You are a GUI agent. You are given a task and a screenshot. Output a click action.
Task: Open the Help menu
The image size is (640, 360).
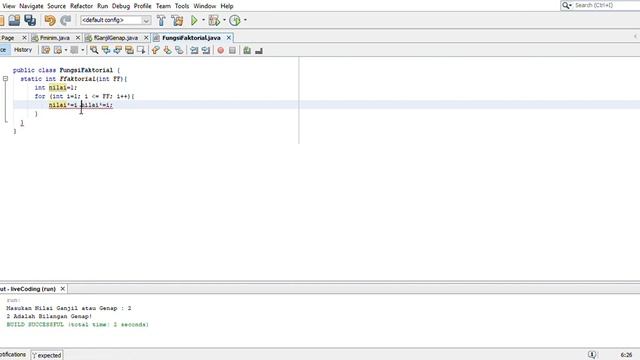pos(227,6)
